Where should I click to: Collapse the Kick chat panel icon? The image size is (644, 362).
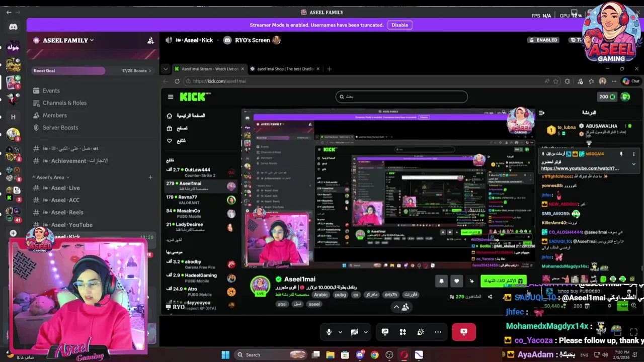click(541, 113)
